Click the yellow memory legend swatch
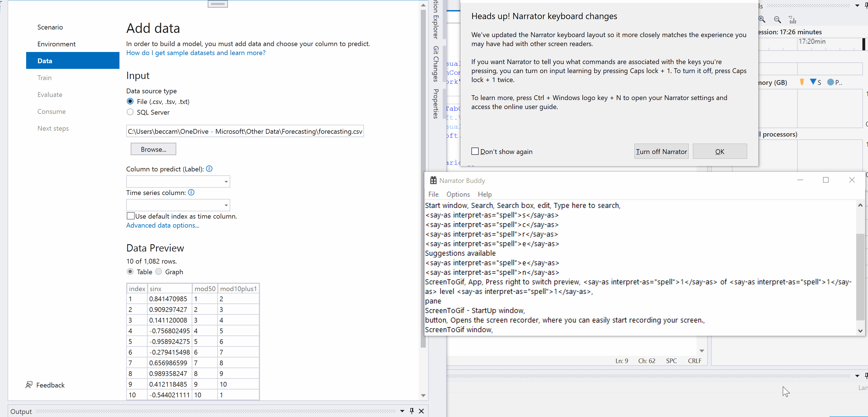868x417 pixels. (x=802, y=82)
